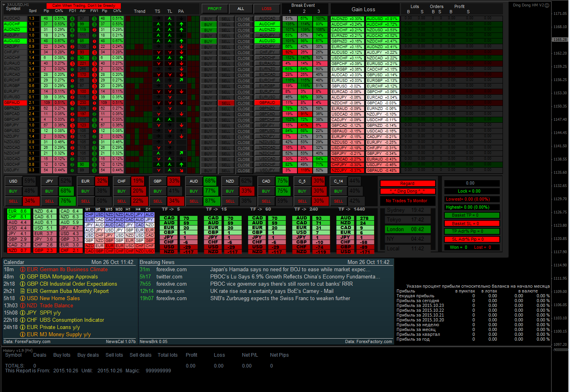Click the FW1 circle badge in GBPAUD row

[x=94, y=103]
